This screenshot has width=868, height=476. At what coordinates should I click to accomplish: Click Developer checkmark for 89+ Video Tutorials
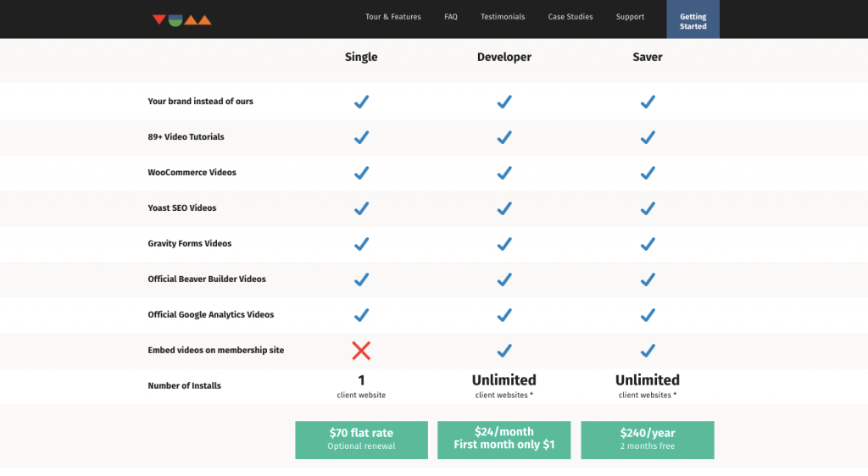pyautogui.click(x=504, y=137)
